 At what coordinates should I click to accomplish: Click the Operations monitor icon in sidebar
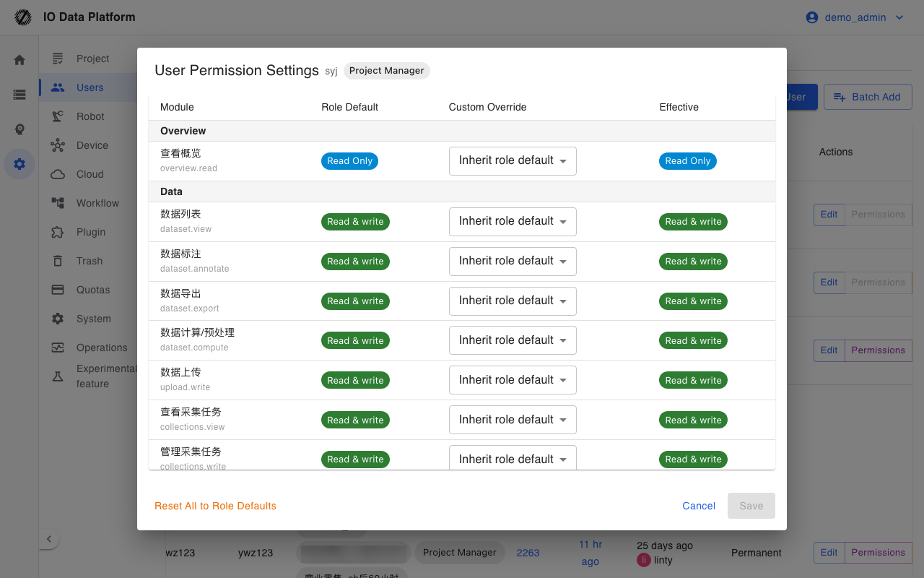[58, 348]
